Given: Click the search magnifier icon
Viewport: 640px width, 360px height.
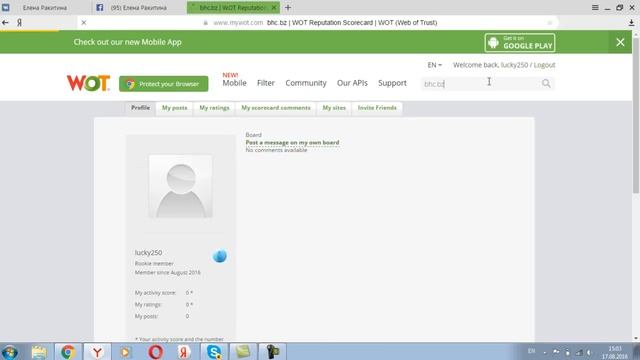Looking at the screenshot, I should tap(546, 84).
